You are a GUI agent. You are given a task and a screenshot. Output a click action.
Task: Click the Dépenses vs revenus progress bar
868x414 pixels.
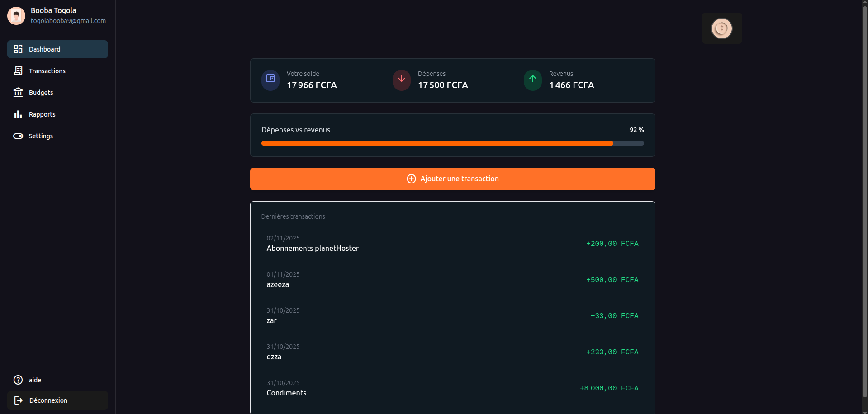point(452,143)
